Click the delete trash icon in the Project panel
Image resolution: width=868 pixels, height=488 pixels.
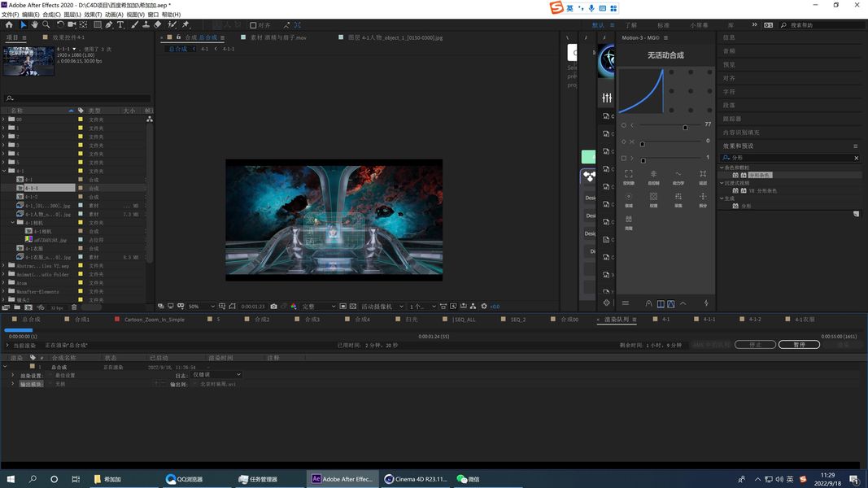74,307
